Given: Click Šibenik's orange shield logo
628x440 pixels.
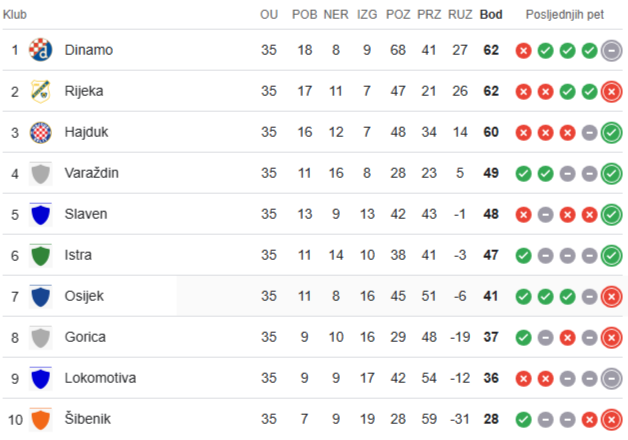Looking at the screenshot, I should [40, 419].
